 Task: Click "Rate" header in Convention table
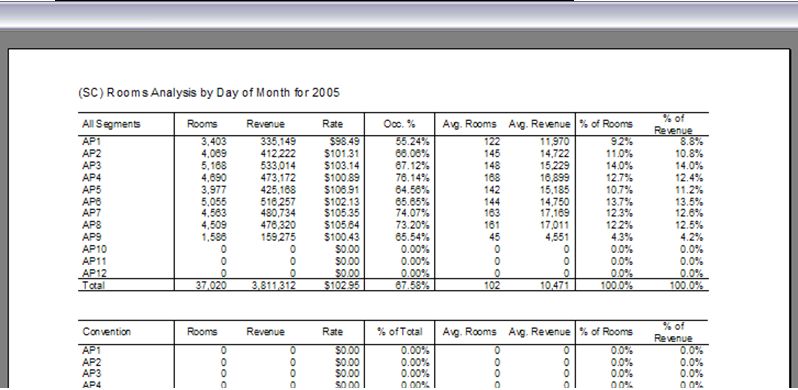pyautogui.click(x=332, y=331)
